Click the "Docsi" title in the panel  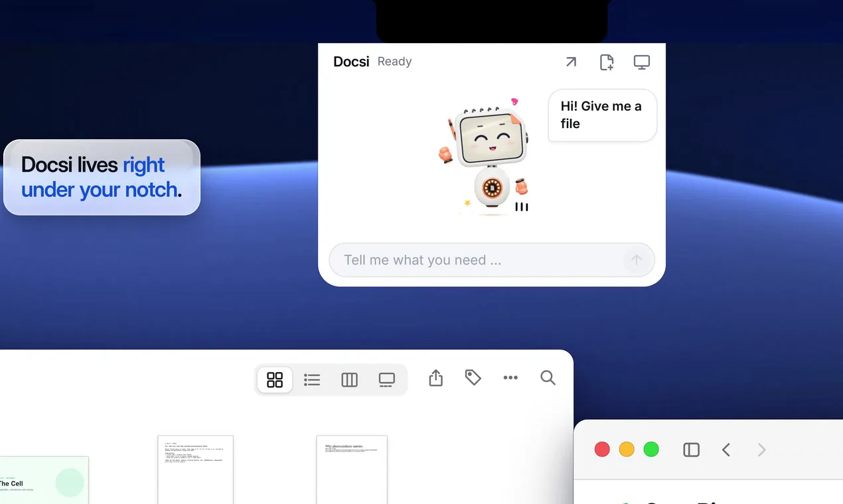351,62
